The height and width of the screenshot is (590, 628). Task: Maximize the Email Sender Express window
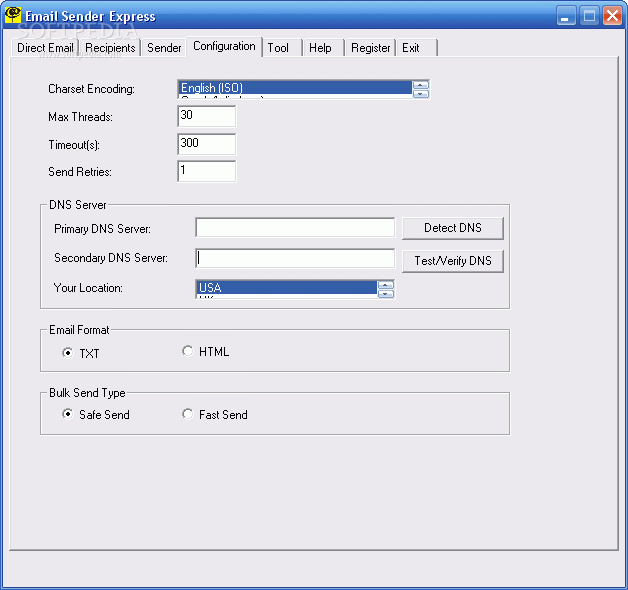pyautogui.click(x=589, y=16)
